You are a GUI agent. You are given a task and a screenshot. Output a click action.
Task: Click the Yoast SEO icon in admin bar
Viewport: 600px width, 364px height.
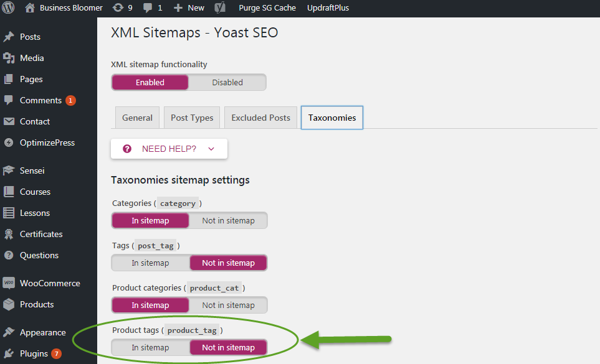[x=220, y=8]
